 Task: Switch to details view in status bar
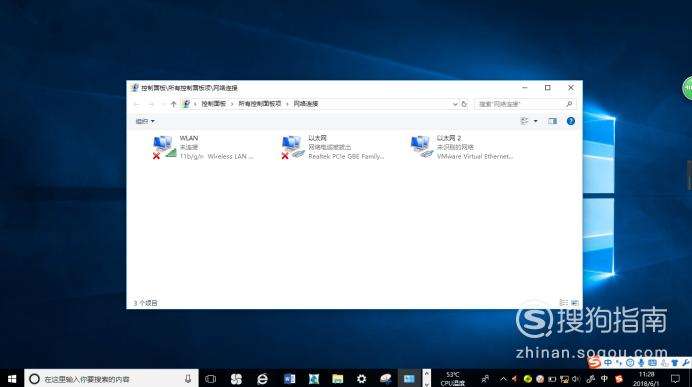pos(564,303)
